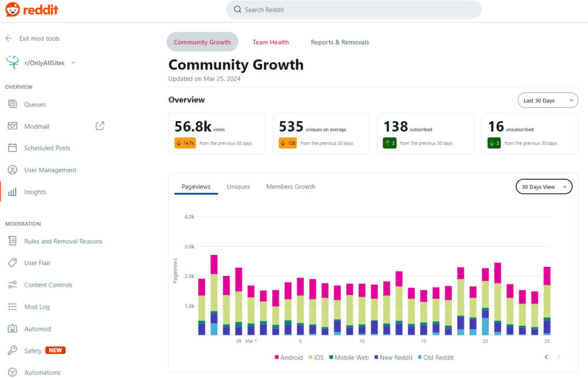Open Rules and Removal Reasons page
Viewport: 588px width, 378px height.
coord(63,241)
